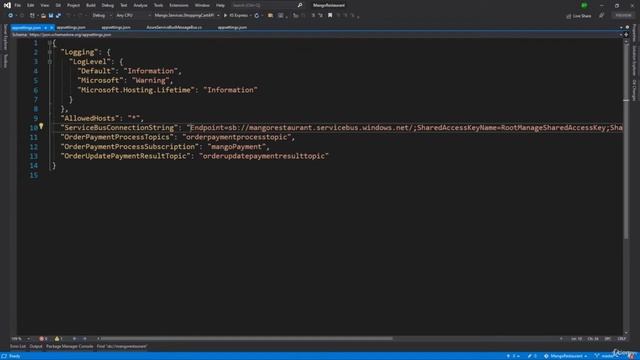Click the error count indicator
Viewport: 640px width, 360px height.
(x=43, y=339)
